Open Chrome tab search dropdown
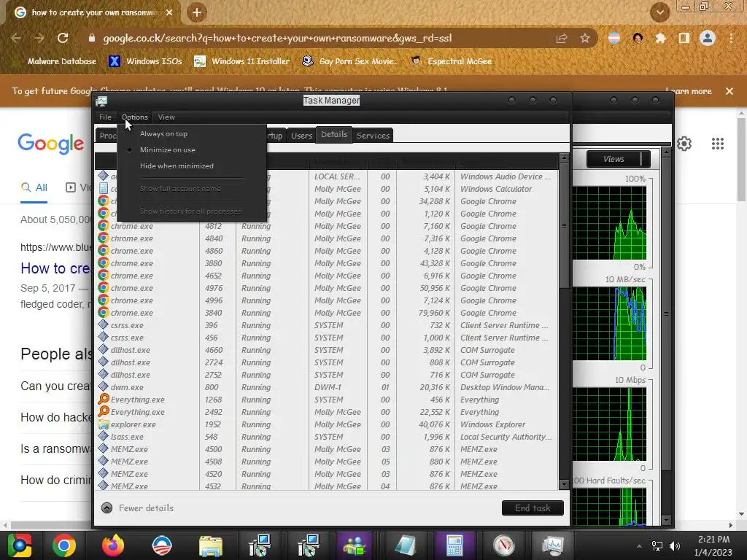 (659, 12)
